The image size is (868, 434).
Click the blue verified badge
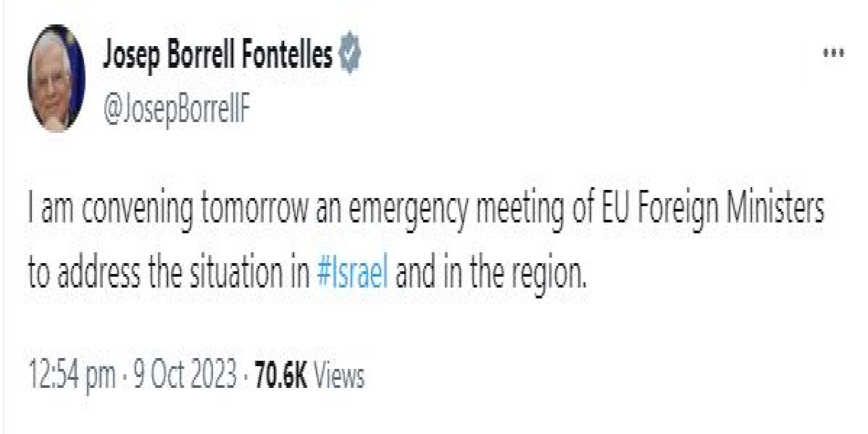(349, 56)
